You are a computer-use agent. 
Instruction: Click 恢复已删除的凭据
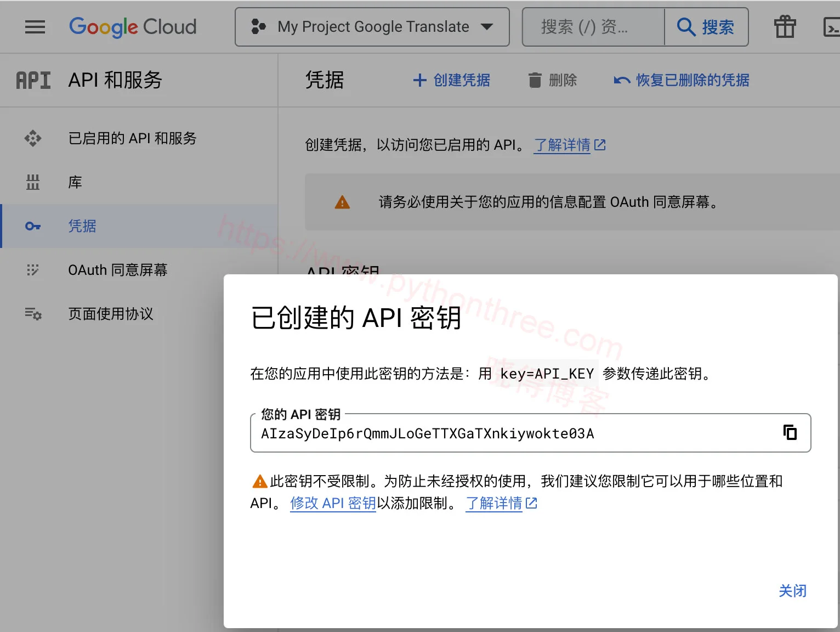[682, 80]
